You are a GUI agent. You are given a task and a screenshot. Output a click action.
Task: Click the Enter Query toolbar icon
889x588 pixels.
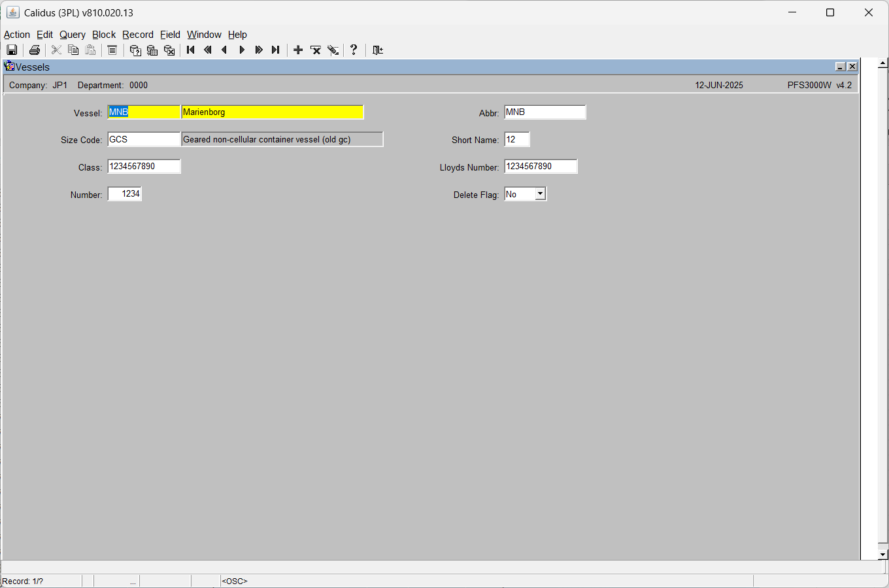135,50
